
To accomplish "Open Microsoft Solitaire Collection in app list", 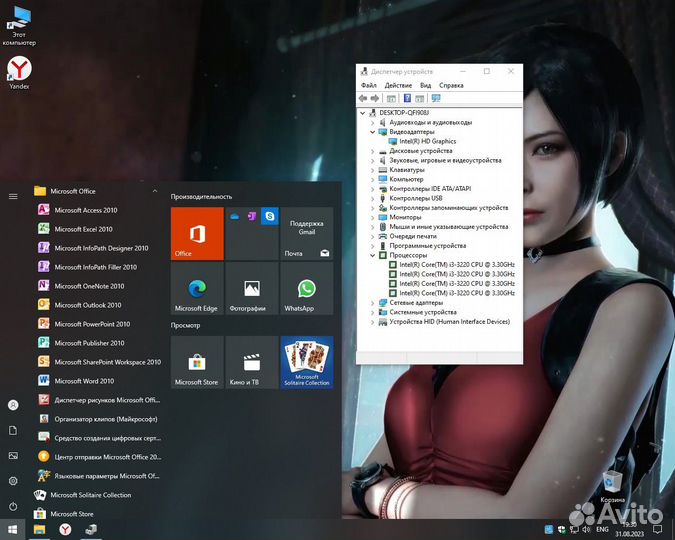I will [90, 495].
